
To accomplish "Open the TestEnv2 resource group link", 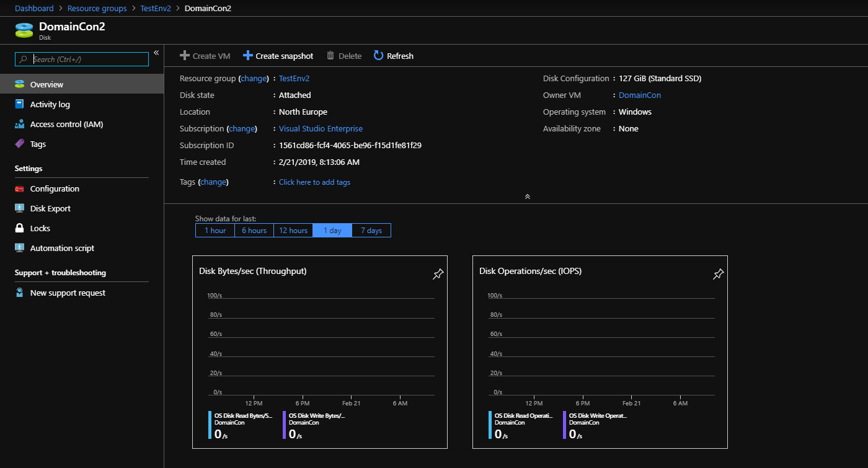I will tap(294, 79).
